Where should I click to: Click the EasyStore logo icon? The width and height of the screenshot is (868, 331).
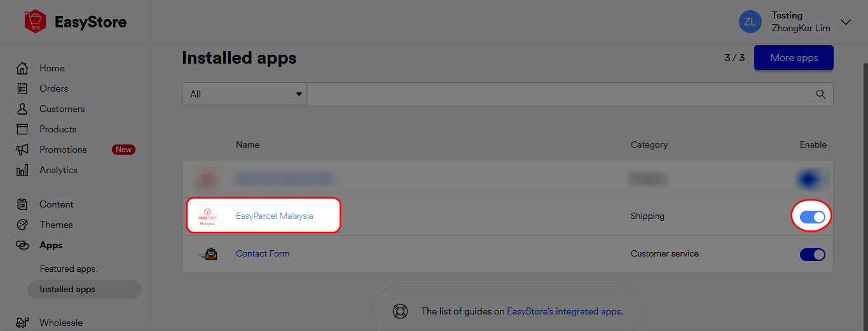[35, 22]
